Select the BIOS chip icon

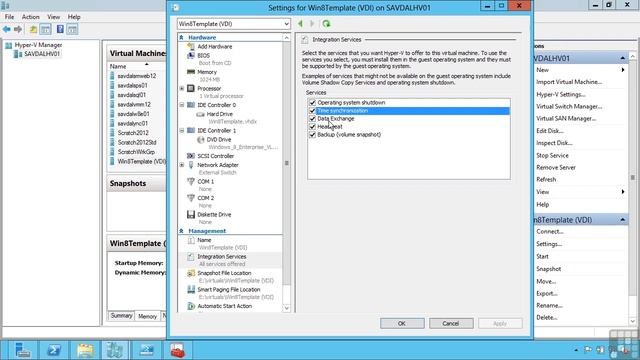pos(191,56)
